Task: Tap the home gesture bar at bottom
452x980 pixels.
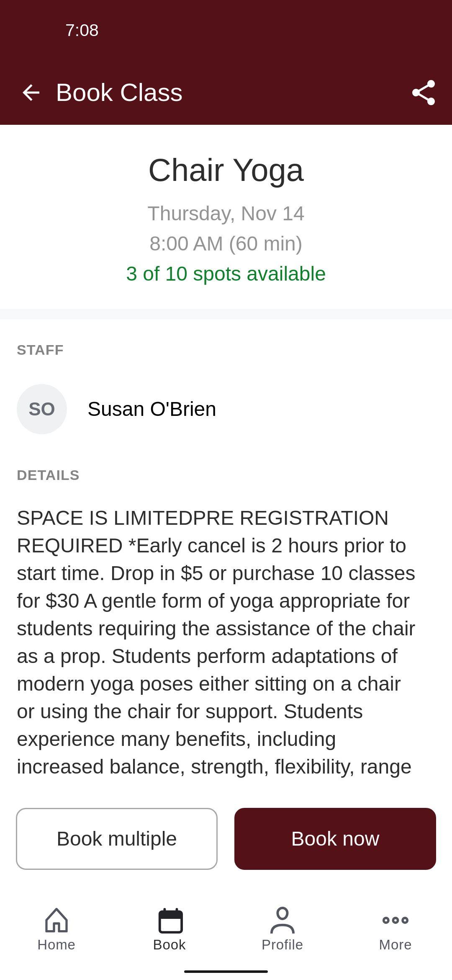Action: point(226,972)
